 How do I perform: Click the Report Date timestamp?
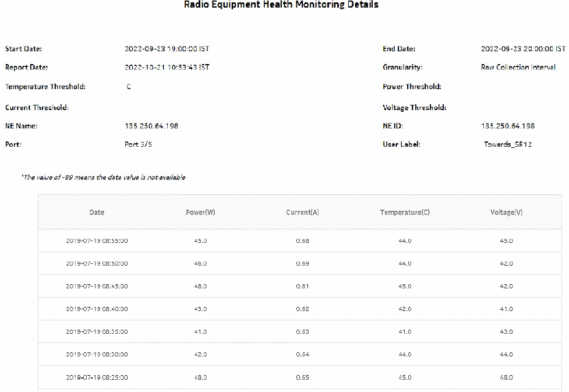click(168, 67)
